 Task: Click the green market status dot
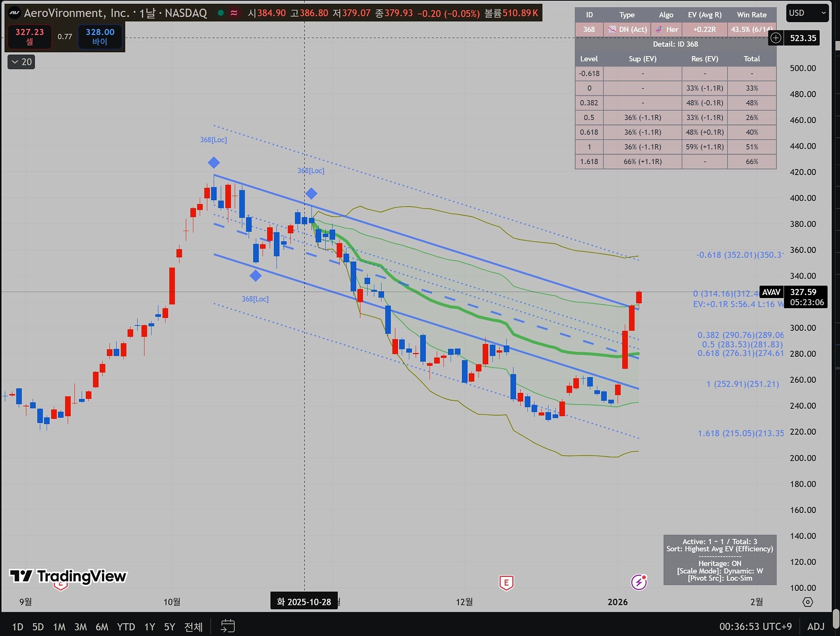[x=221, y=13]
